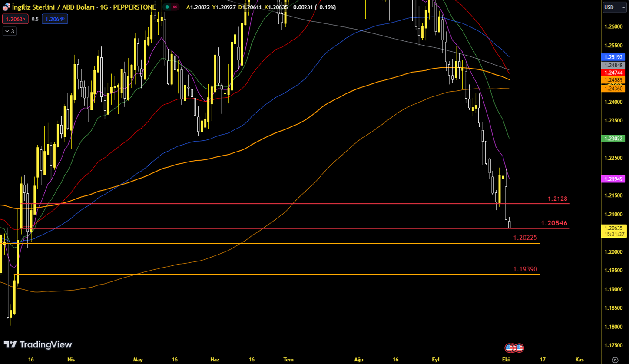Click the rightmost US flag event marker
Viewport: 629px width, 364px height.
tap(519, 347)
